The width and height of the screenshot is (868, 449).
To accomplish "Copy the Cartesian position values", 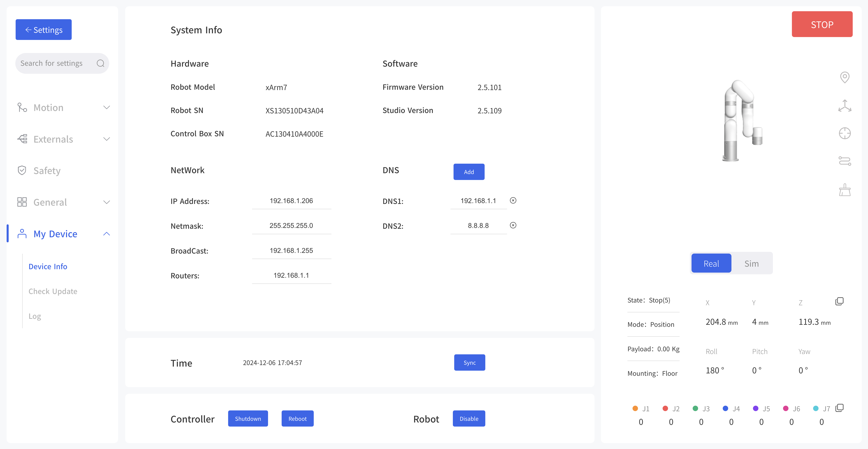I will [x=839, y=301].
